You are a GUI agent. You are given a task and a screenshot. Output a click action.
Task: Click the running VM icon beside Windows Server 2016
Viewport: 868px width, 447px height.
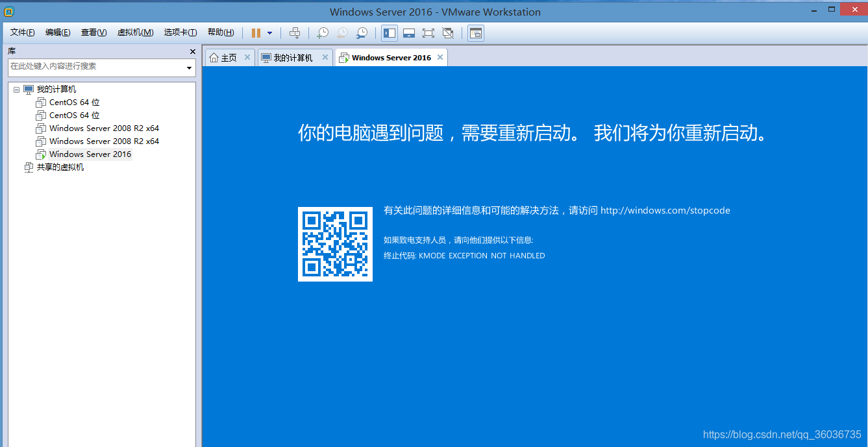(x=41, y=154)
